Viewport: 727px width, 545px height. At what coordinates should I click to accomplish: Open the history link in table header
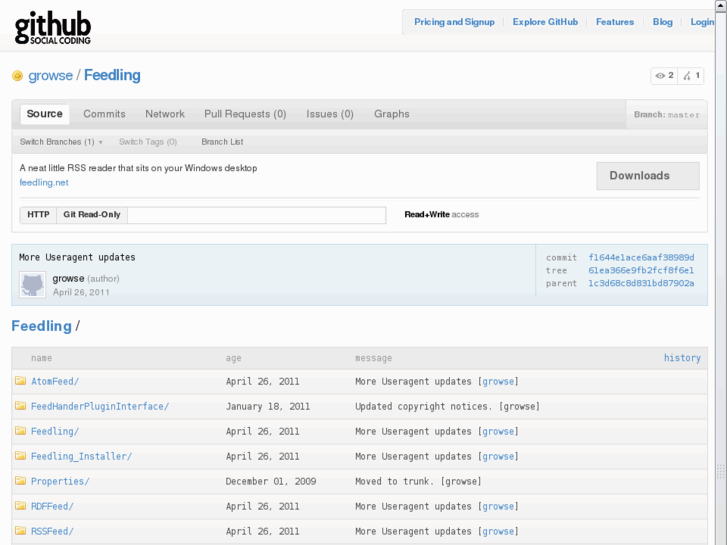[x=682, y=358]
